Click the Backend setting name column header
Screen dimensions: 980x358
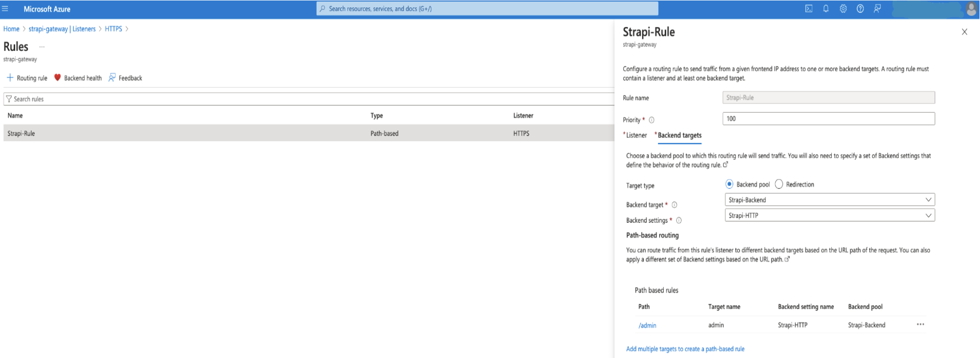point(806,307)
